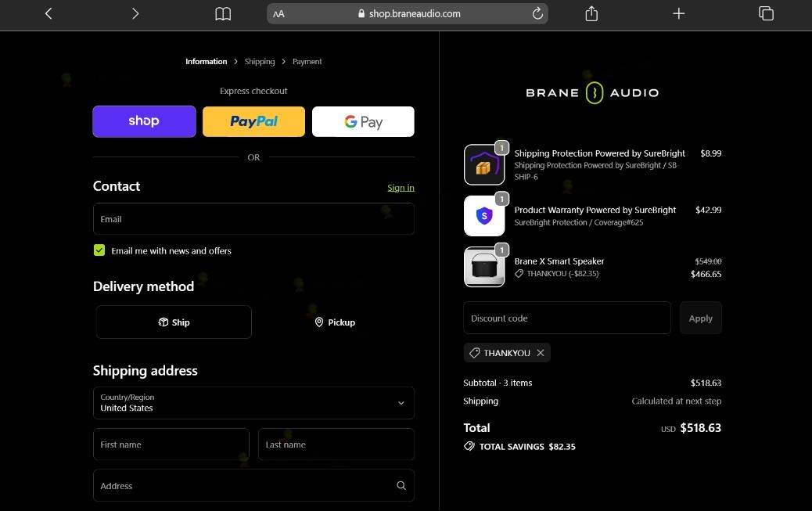Open Product Warranty SureBright thumbnail

484,216
